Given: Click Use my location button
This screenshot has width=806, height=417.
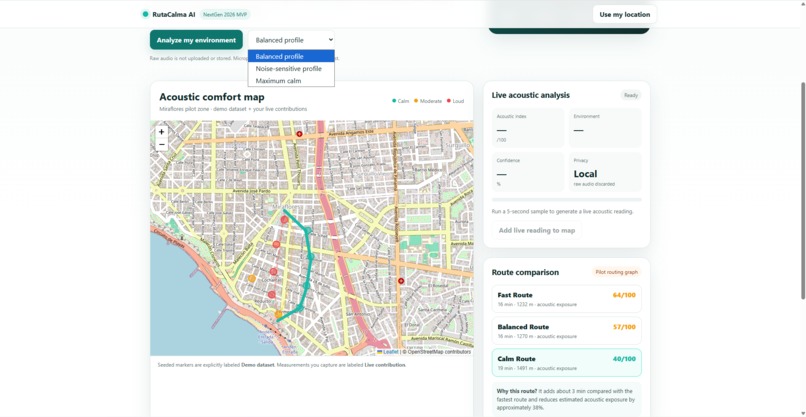Looking at the screenshot, I should (x=625, y=14).
